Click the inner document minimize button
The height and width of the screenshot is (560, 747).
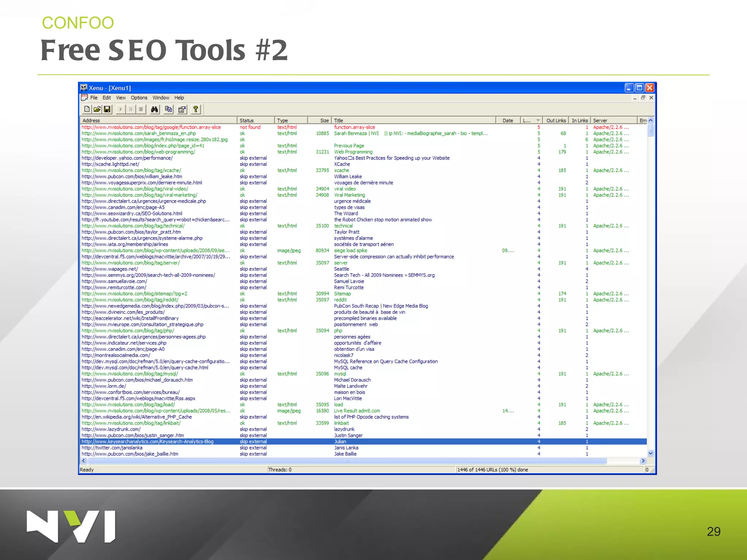635,98
